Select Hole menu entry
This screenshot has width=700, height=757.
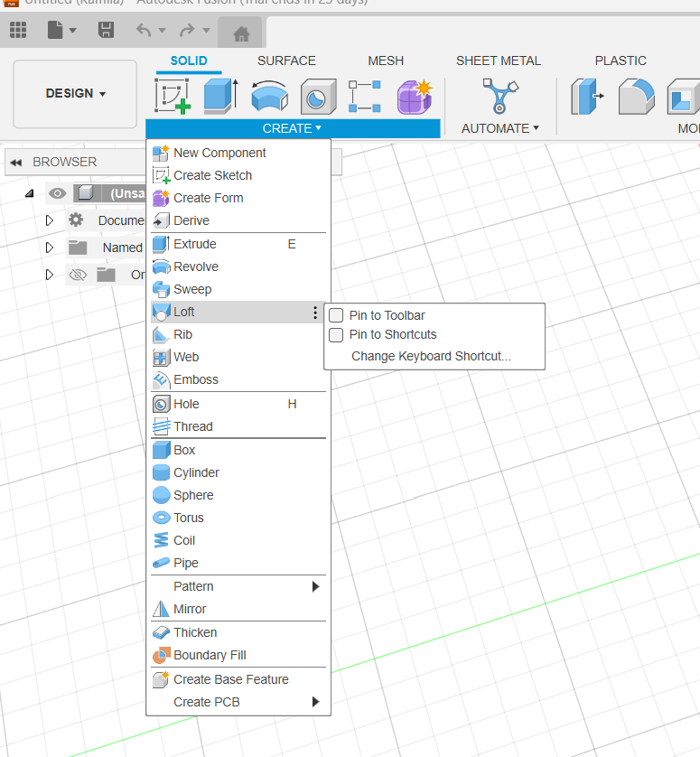coord(238,404)
